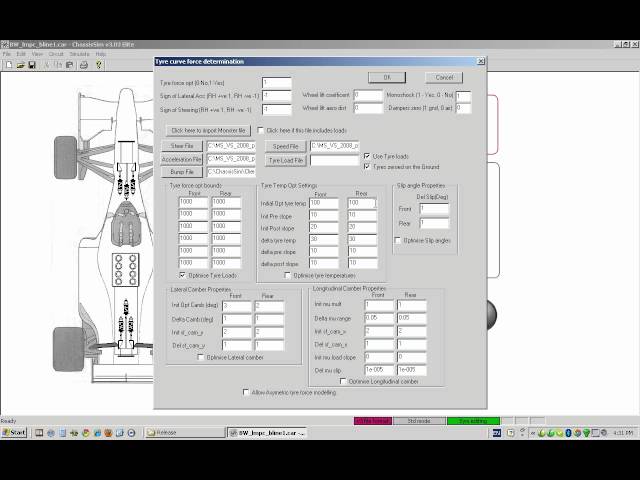Toggle Tyres zeroed on the Ground checkbox

[x=367, y=167]
